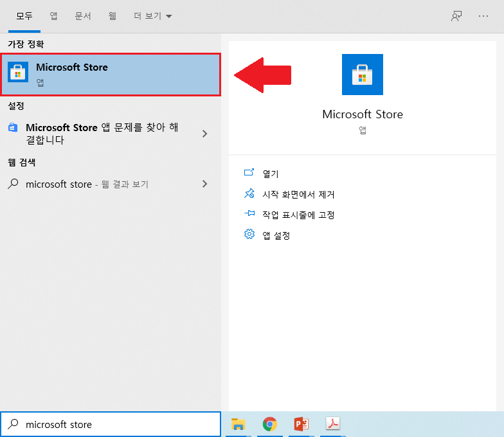Click the Microsoft Store title in preview pane
The image size is (504, 437).
363,114
